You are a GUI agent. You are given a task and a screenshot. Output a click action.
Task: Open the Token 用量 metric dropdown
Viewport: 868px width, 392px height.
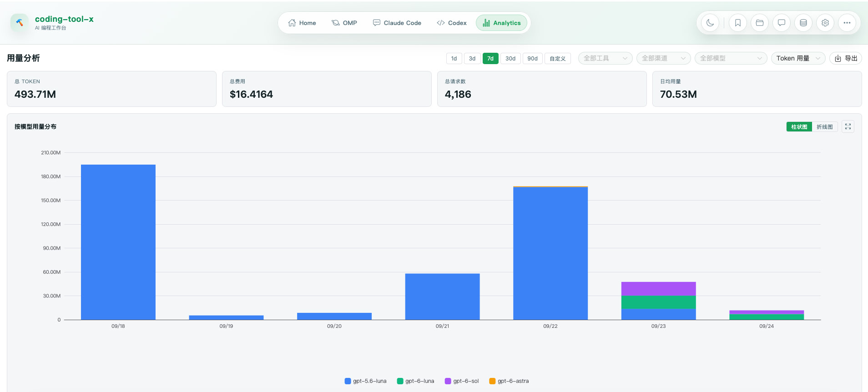coord(798,58)
